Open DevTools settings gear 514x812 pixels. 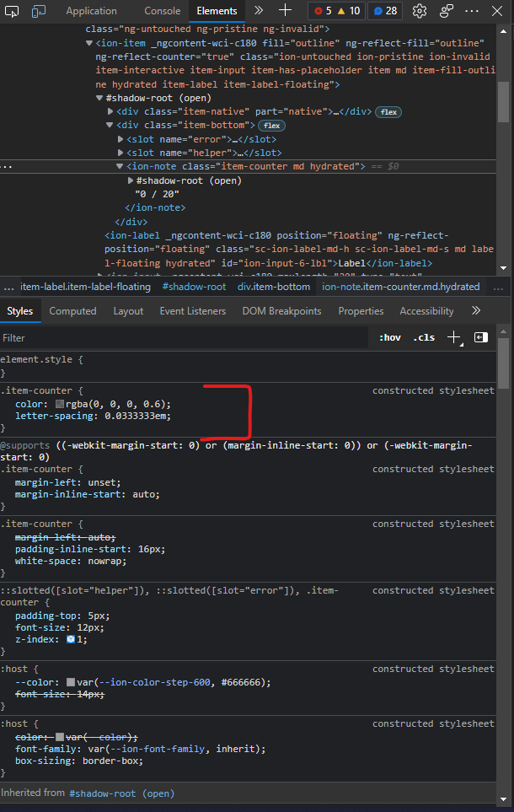coord(419,11)
